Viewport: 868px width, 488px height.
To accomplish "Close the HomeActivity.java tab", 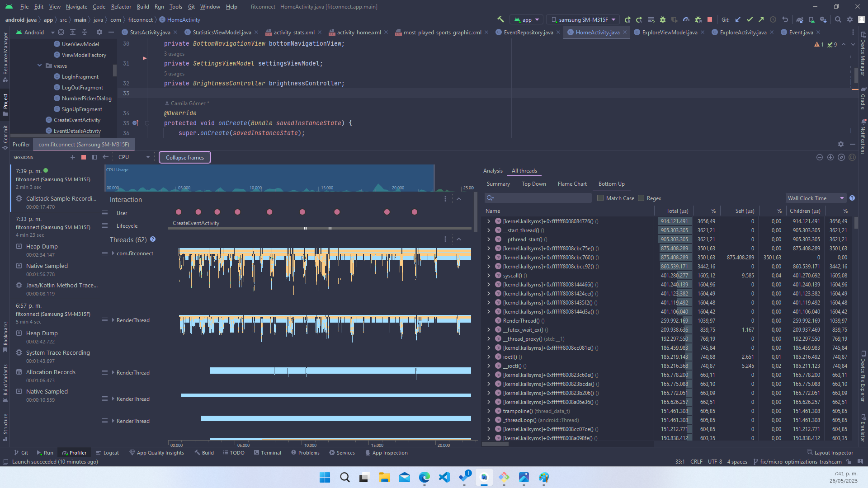I will 625,32.
